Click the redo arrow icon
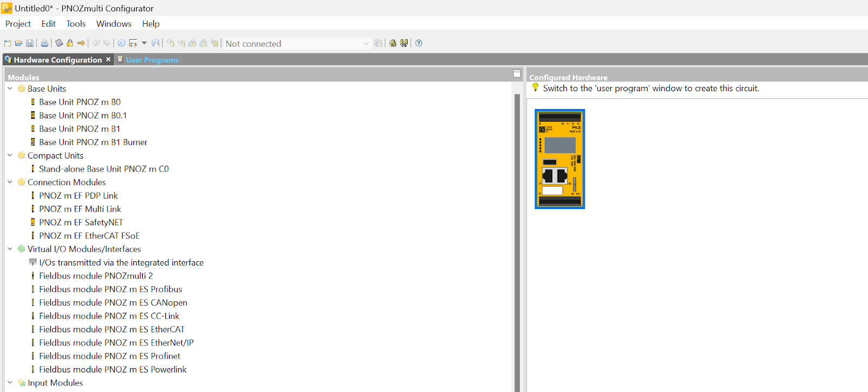This screenshot has height=392, width=868. 107,43
